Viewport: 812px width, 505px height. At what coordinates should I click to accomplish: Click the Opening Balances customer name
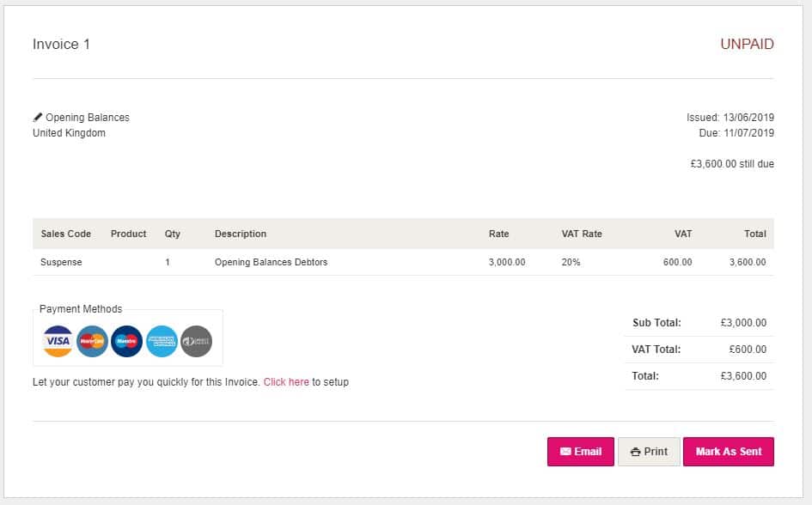[x=88, y=118]
